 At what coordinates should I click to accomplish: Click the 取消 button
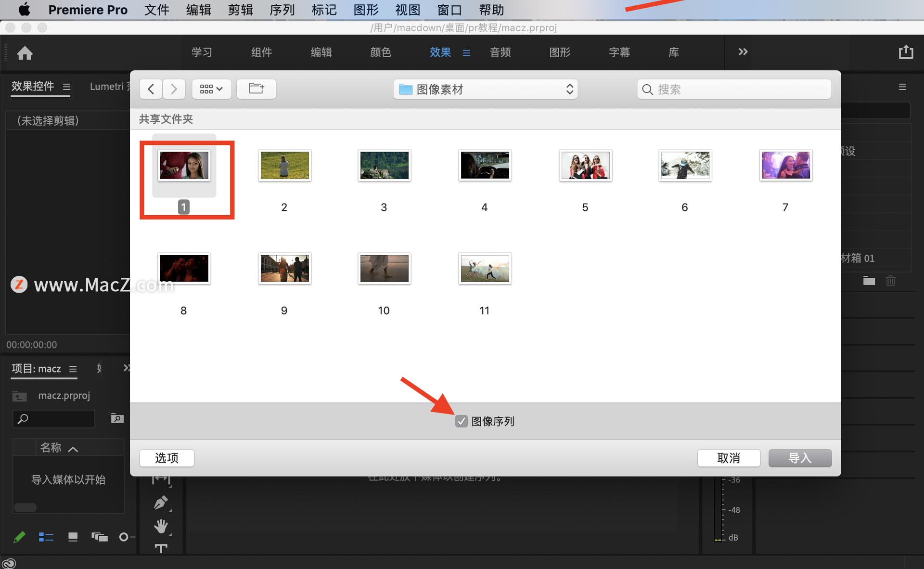point(728,458)
